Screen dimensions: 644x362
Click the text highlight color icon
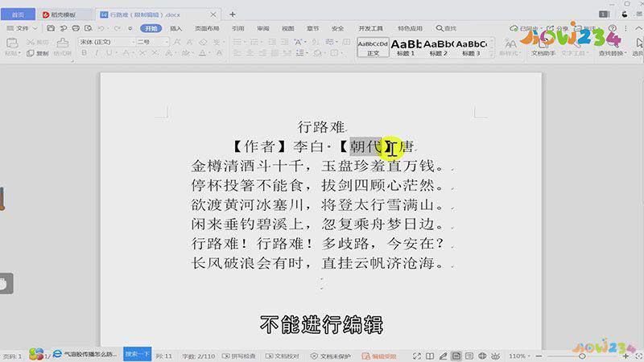[x=186, y=53]
